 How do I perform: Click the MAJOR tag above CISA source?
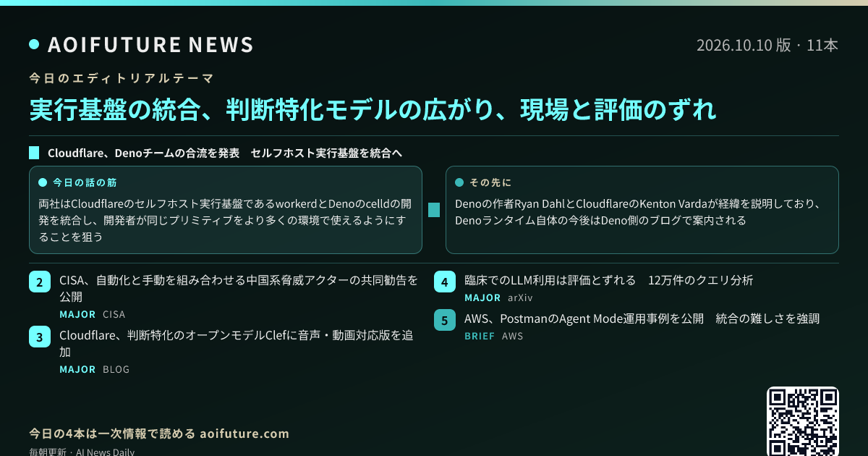click(77, 314)
